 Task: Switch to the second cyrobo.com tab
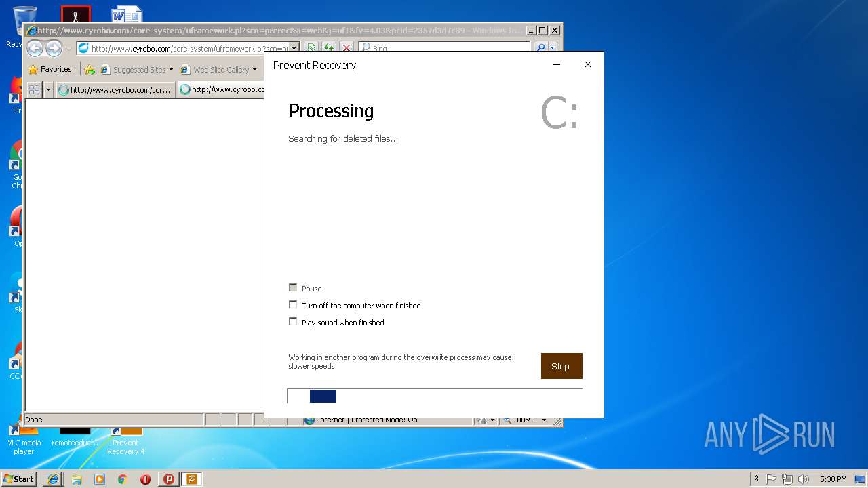[221, 89]
